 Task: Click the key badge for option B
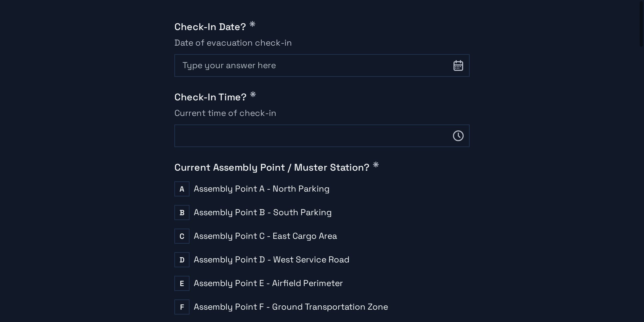[182, 213]
